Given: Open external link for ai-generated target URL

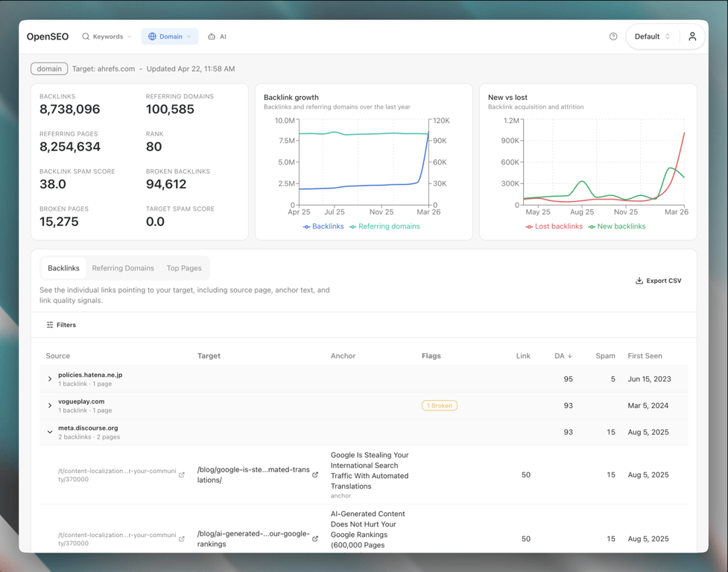Looking at the screenshot, I should click(x=315, y=538).
